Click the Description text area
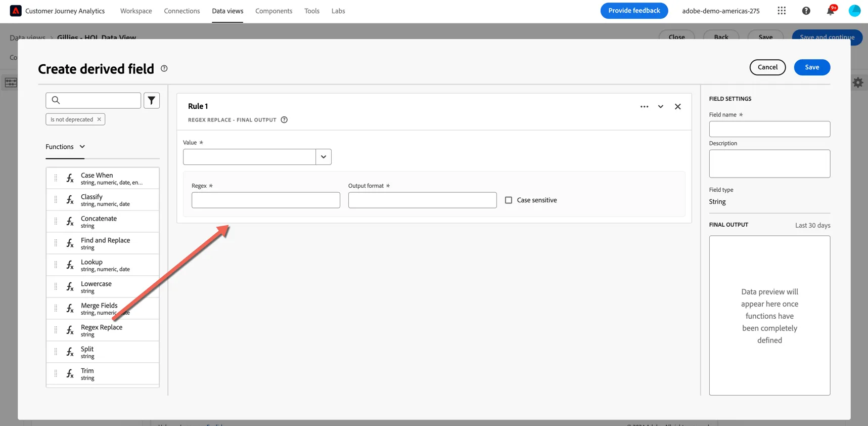The height and width of the screenshot is (426, 868). pos(769,163)
